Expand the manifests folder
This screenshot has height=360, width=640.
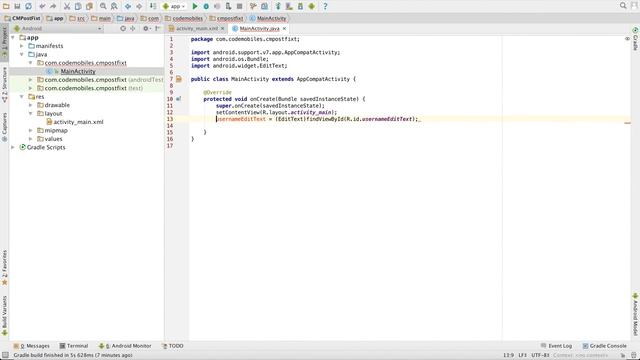click(x=22, y=46)
